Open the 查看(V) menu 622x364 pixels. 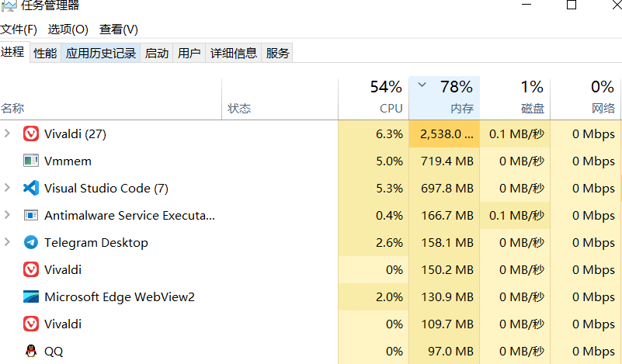pos(119,29)
